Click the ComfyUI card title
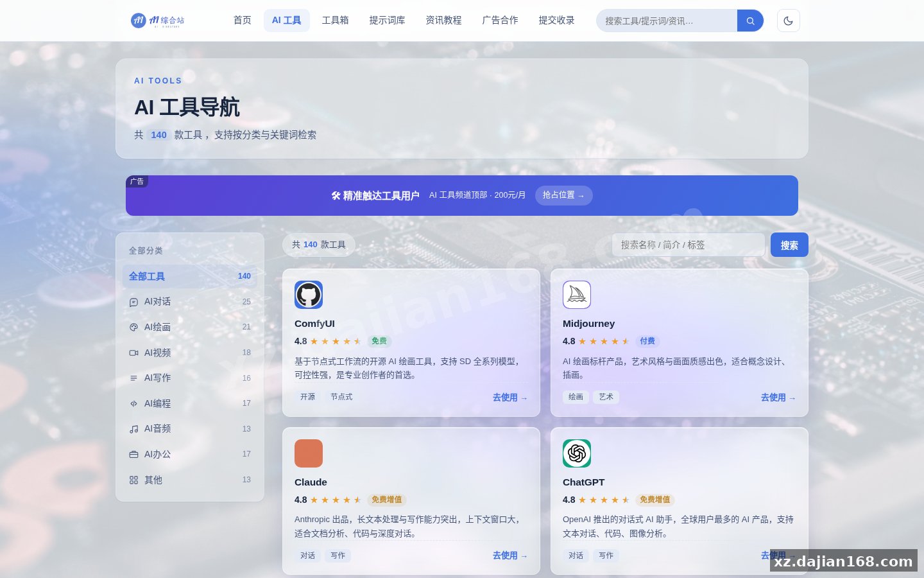The height and width of the screenshot is (578, 924). pos(314,324)
